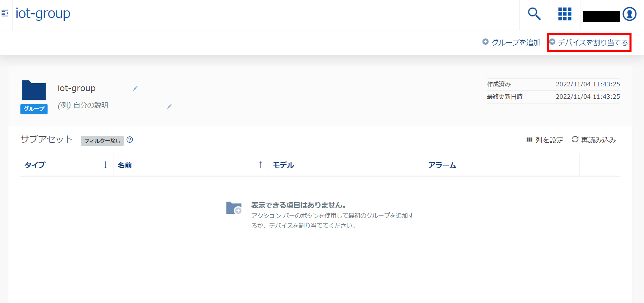Open the application switcher grid icon
The height and width of the screenshot is (303, 644).
tap(565, 14)
